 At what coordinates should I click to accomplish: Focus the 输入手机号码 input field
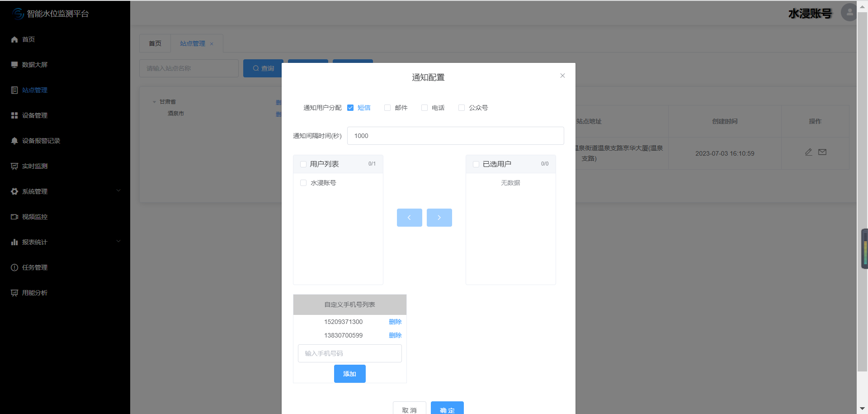(x=350, y=353)
